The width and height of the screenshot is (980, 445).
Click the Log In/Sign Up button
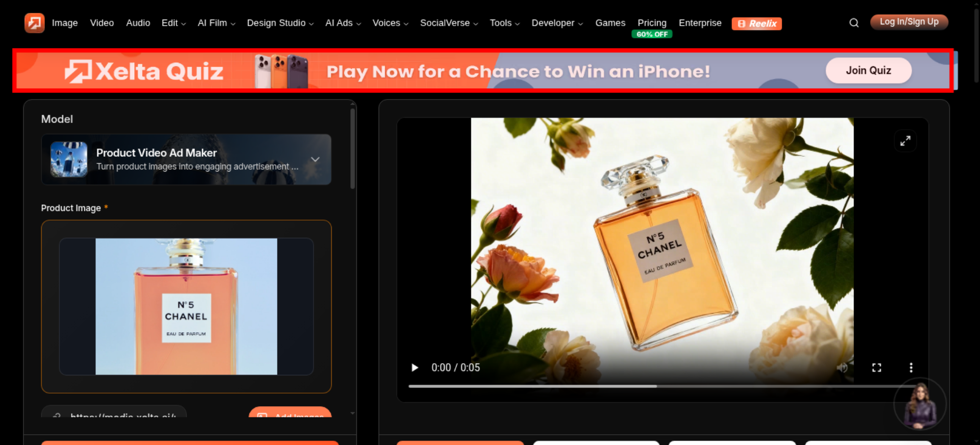[x=909, y=22]
